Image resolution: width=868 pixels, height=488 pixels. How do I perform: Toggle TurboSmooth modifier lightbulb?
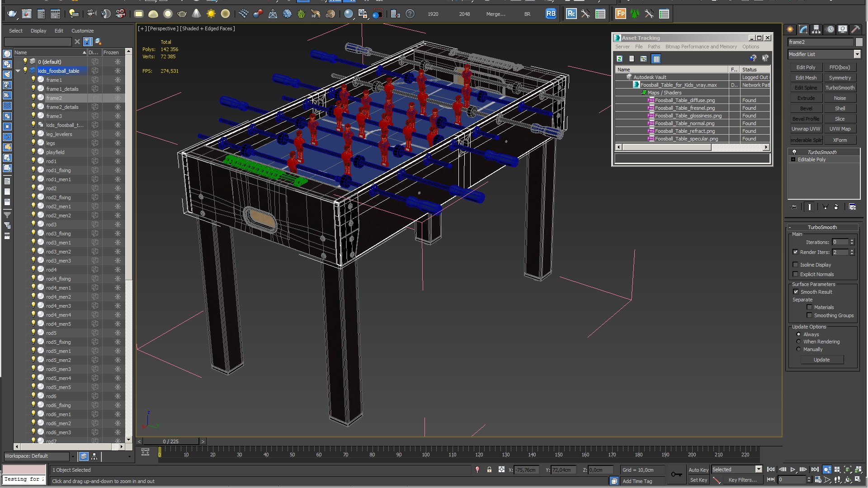[794, 152]
